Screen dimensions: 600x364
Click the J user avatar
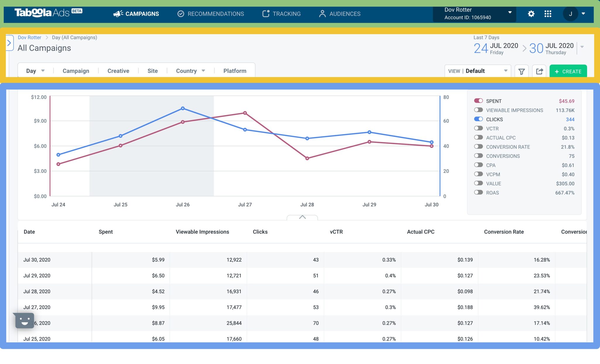[x=570, y=14]
